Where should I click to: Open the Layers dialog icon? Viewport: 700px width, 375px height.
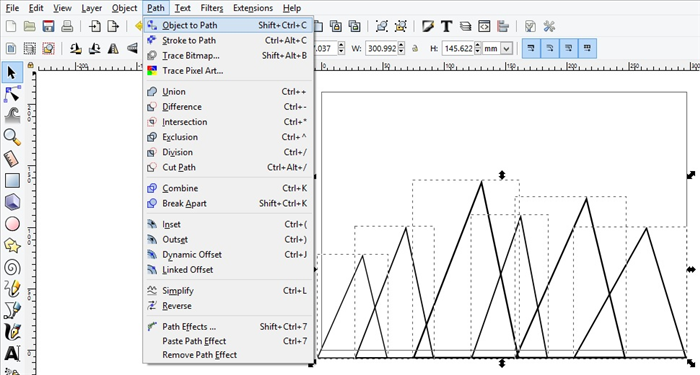pos(466,26)
